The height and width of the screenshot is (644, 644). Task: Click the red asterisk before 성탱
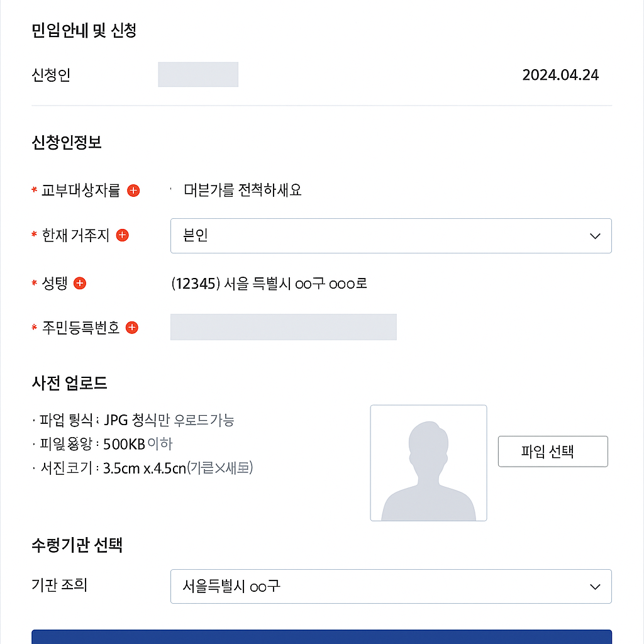pyautogui.click(x=34, y=284)
